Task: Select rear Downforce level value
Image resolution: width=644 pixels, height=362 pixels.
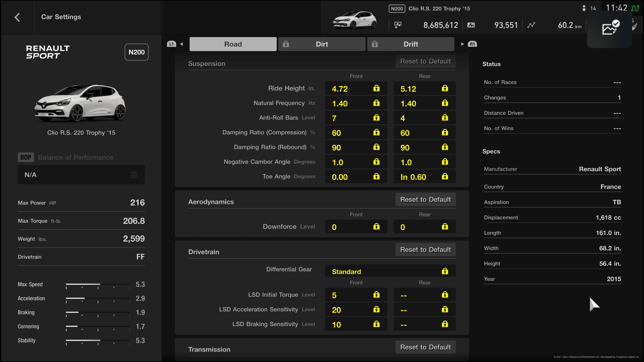Action: pyautogui.click(x=424, y=227)
